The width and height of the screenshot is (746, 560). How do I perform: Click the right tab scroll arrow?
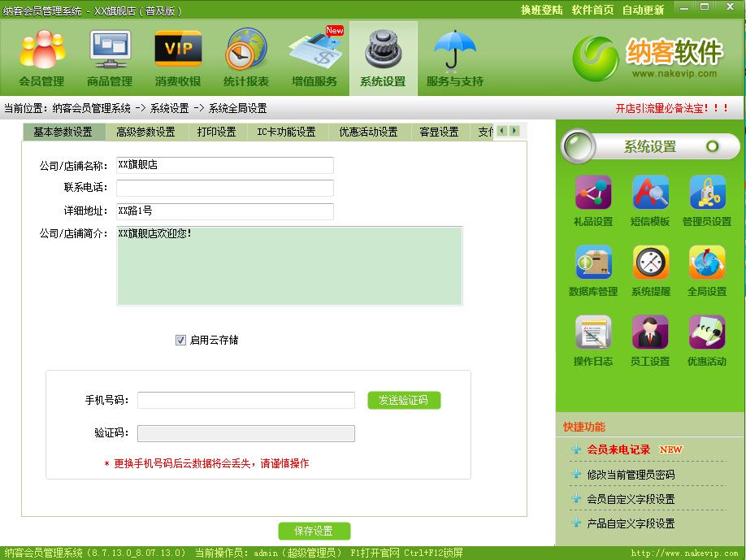(x=514, y=130)
